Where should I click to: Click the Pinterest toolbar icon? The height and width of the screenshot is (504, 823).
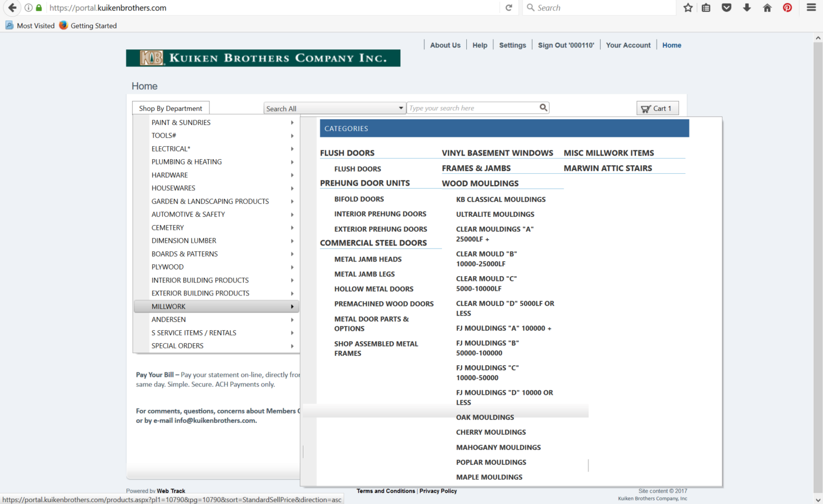787,8
